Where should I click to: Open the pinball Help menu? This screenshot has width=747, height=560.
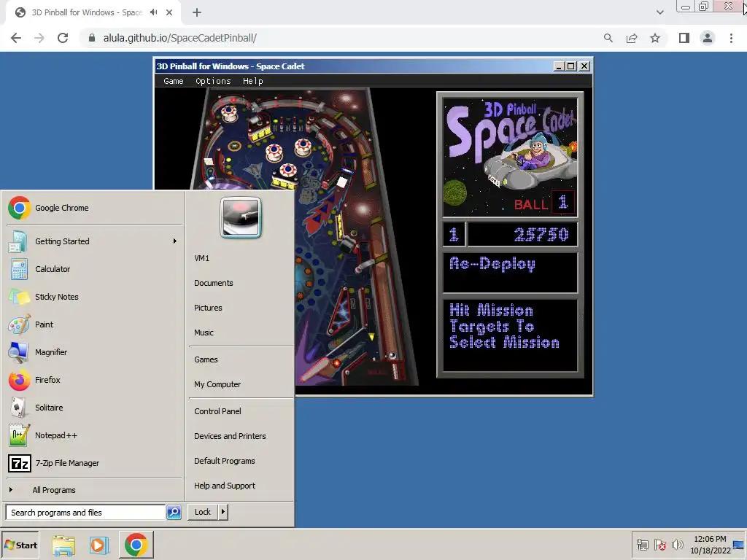click(253, 81)
